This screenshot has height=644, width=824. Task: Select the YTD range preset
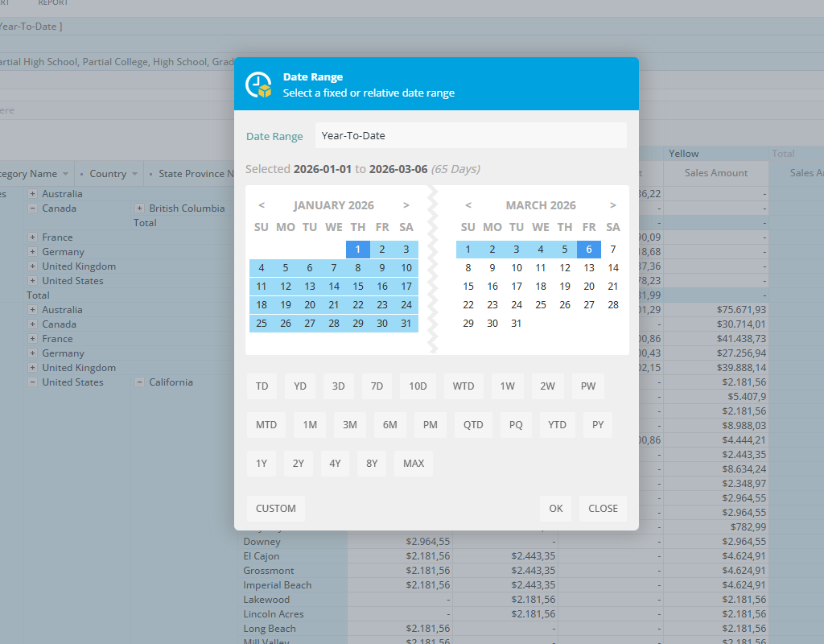coord(557,425)
